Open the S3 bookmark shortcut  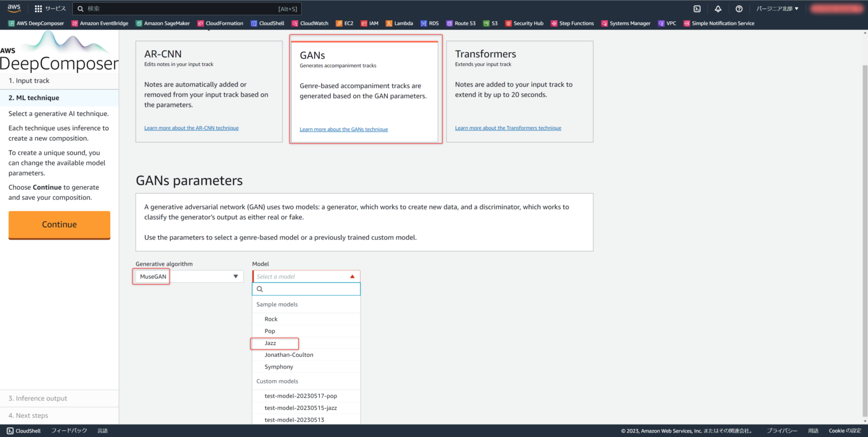click(490, 24)
